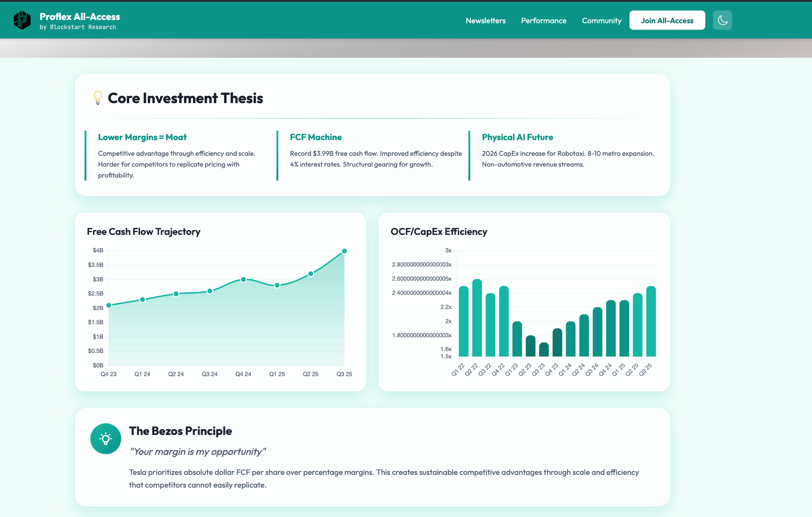Click the 'Tesla prioritizes absolute dollar FCF' paragraph
Viewport: 812px width, 517px height.
click(x=384, y=478)
